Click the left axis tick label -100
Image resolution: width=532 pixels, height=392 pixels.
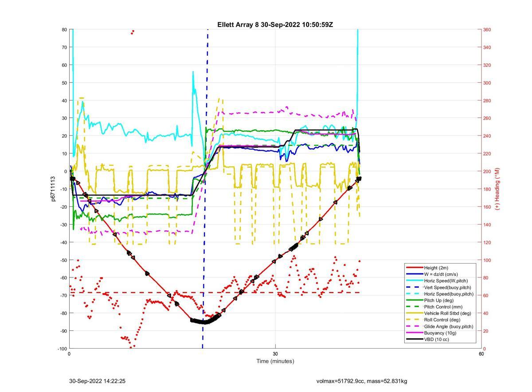(62, 349)
